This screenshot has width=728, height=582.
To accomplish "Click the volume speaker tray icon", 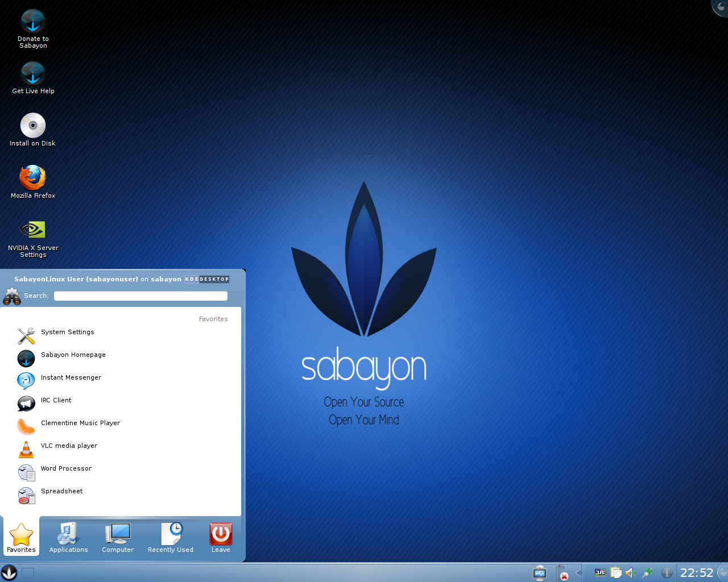I will tap(630, 573).
